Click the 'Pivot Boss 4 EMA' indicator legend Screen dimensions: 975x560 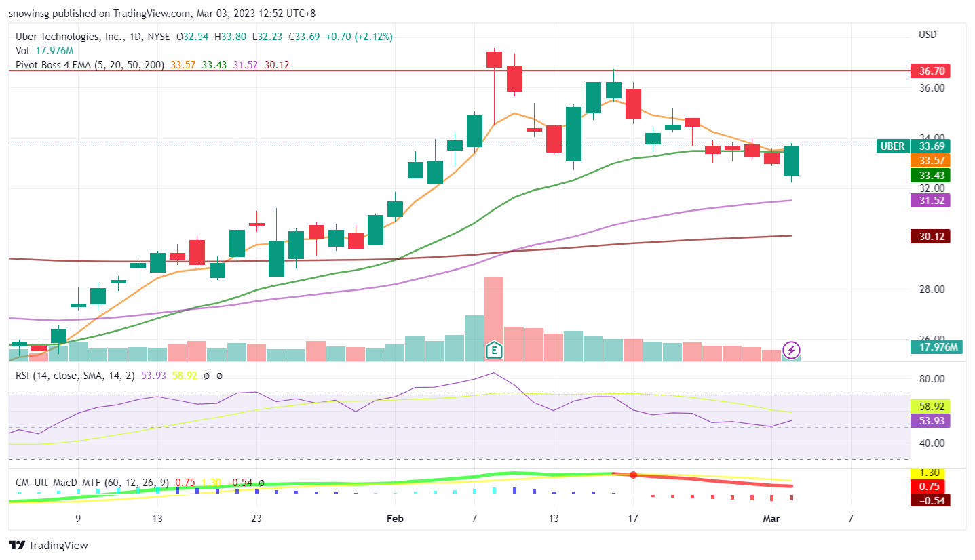91,64
